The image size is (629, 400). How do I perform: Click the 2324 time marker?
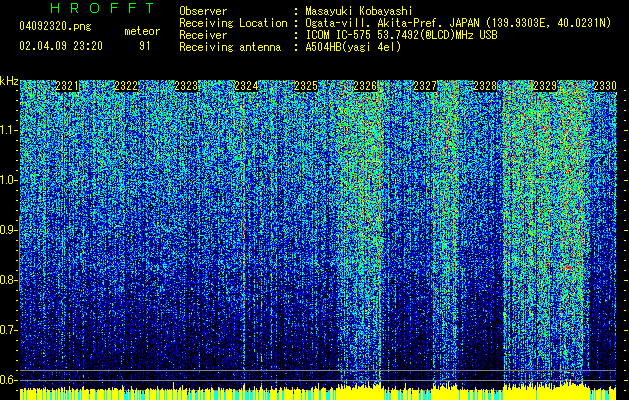(x=246, y=86)
